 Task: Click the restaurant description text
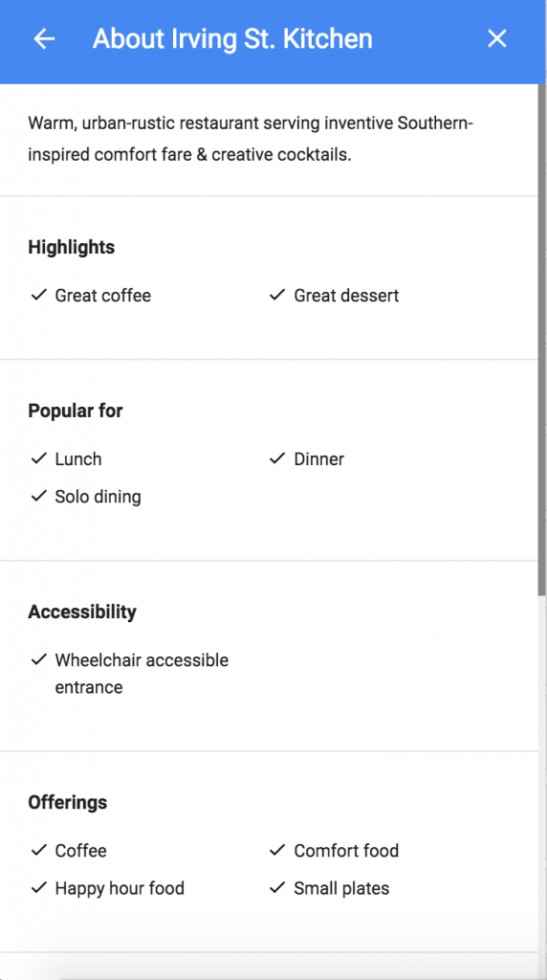tap(251, 139)
